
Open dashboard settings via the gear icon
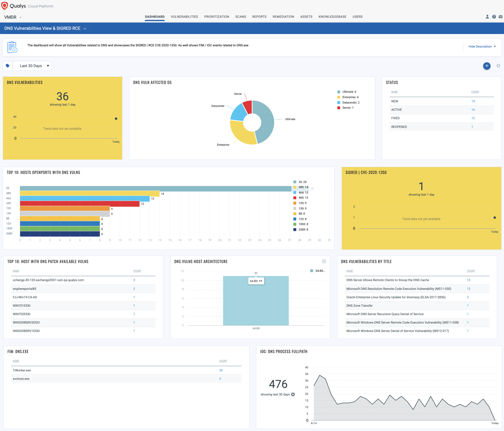[498, 66]
